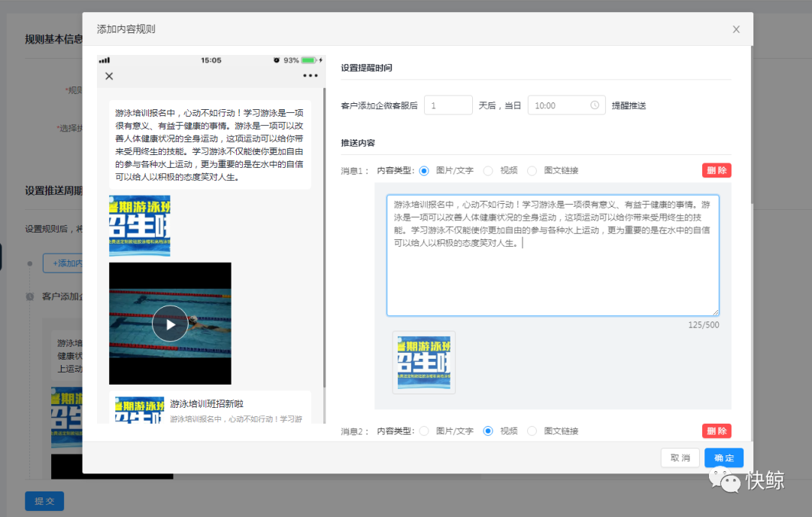The height and width of the screenshot is (517, 812).
Task: Click the poster image in phone preview
Action: pyautogui.click(x=140, y=226)
